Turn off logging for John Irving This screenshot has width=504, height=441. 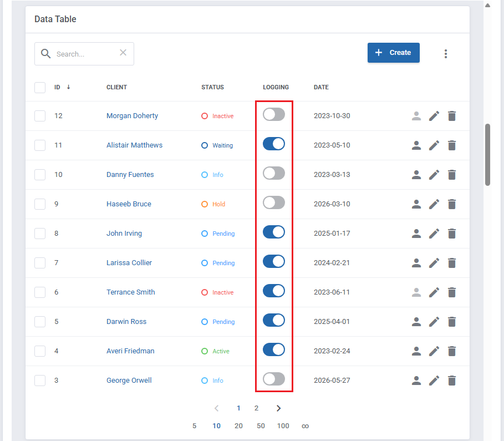[x=274, y=232]
